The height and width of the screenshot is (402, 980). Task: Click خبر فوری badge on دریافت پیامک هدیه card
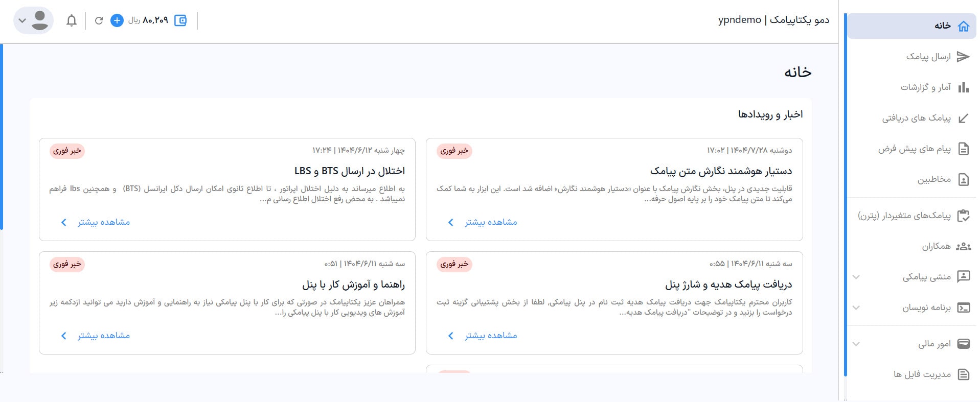pos(454,264)
